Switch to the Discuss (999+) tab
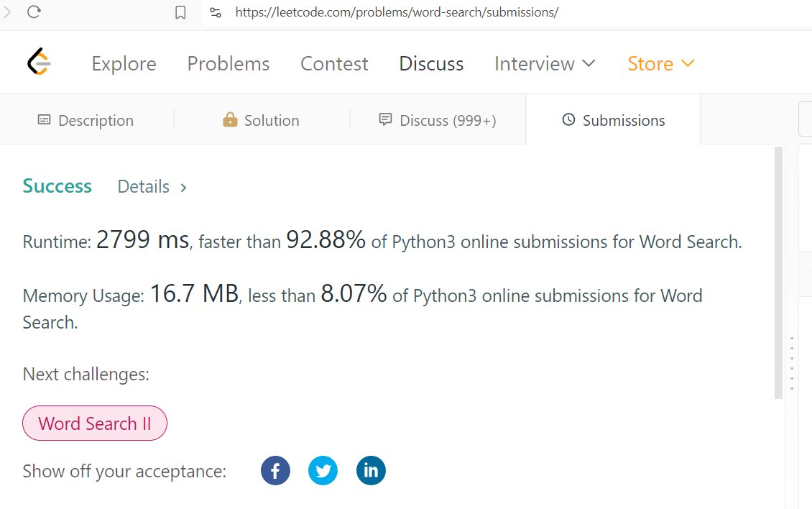The width and height of the screenshot is (812, 509). [438, 120]
